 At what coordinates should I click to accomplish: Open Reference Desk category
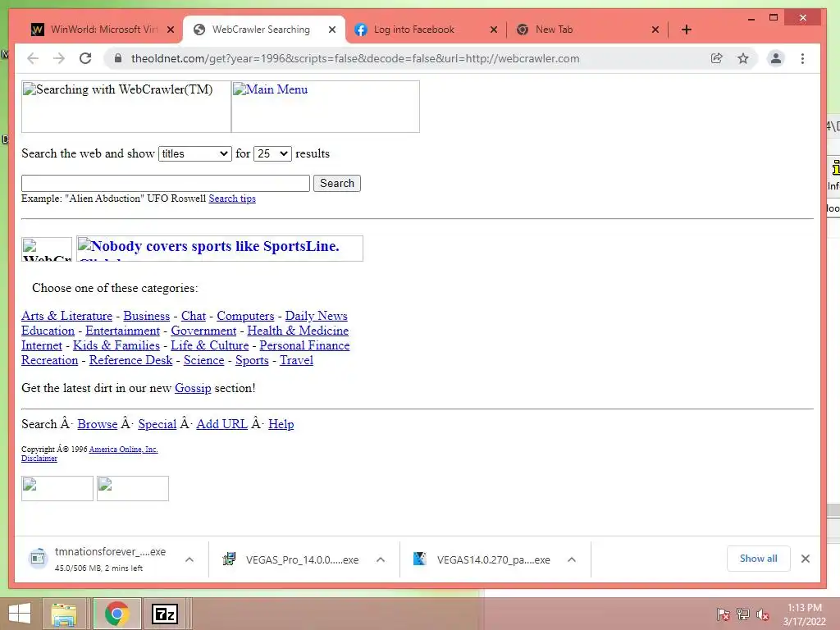130,361
